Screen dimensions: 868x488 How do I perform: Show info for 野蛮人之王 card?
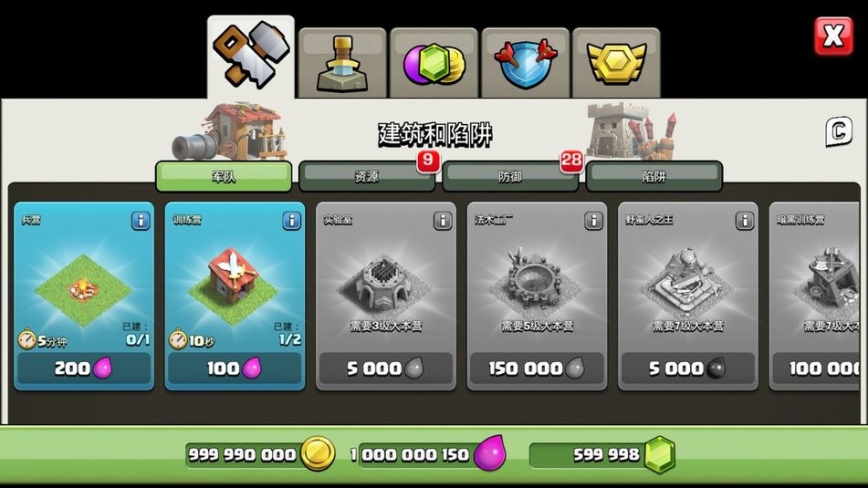[x=745, y=221]
